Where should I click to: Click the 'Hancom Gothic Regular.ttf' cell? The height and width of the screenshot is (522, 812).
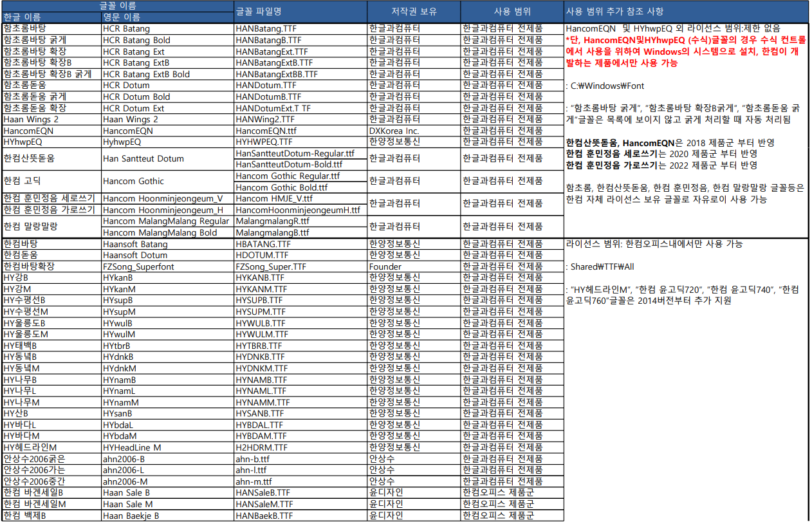pyautogui.click(x=300, y=176)
